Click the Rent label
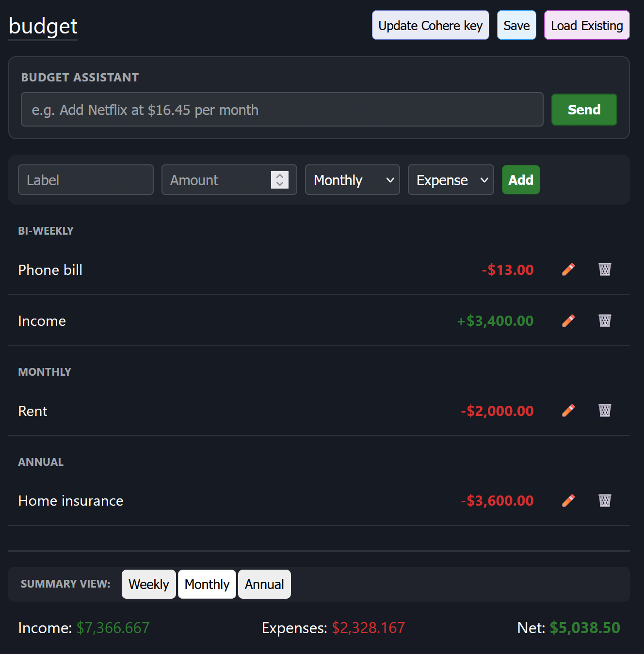 point(32,411)
